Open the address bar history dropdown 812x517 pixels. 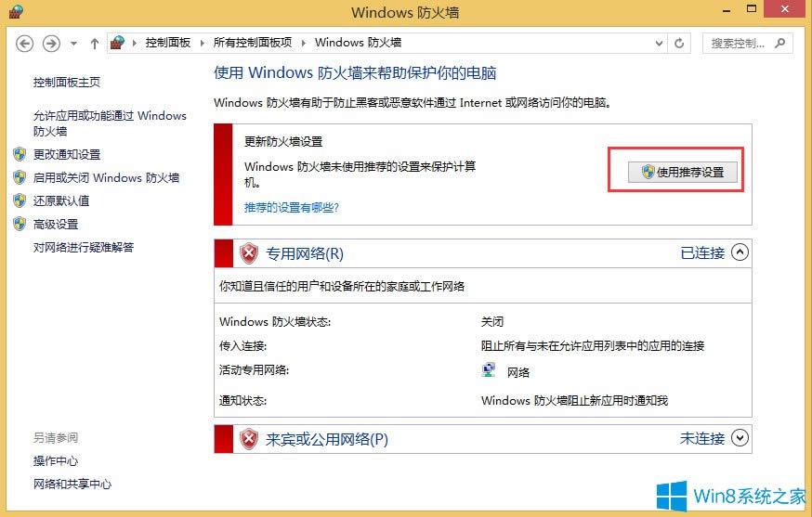pos(658,43)
